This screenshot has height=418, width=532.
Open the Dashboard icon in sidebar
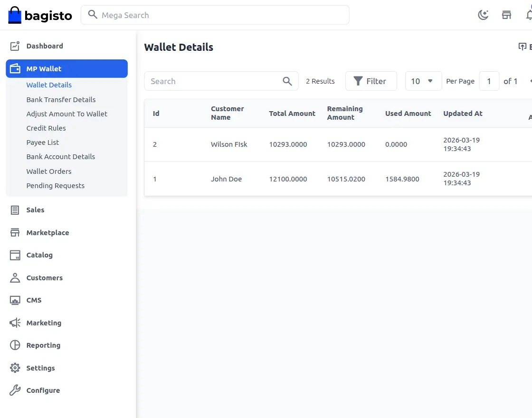tap(15, 46)
